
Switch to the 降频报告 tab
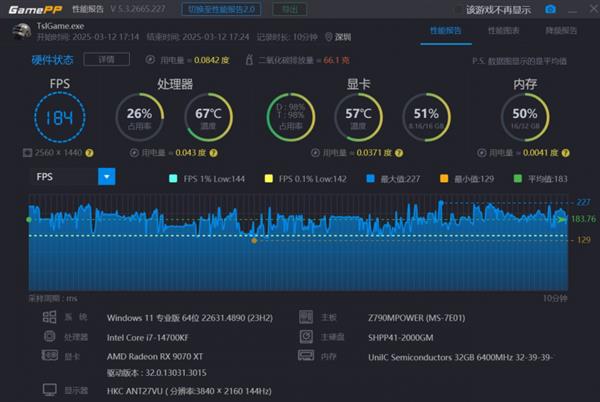point(560,32)
